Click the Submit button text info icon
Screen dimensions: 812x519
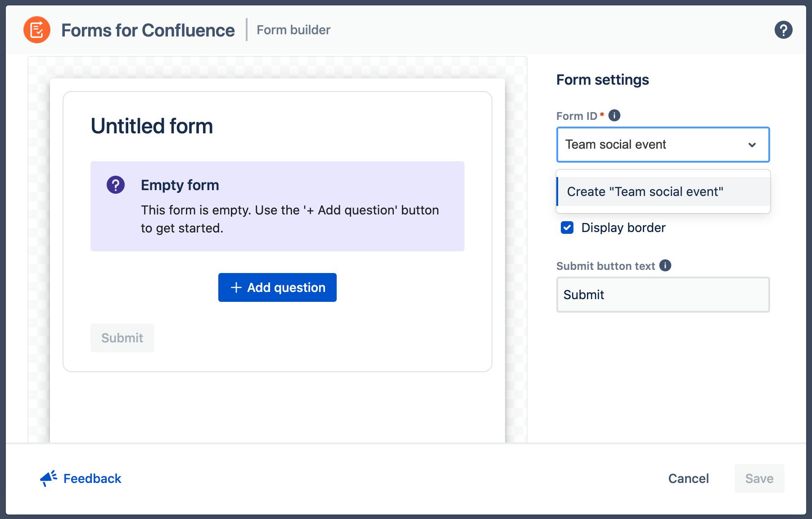[665, 266]
